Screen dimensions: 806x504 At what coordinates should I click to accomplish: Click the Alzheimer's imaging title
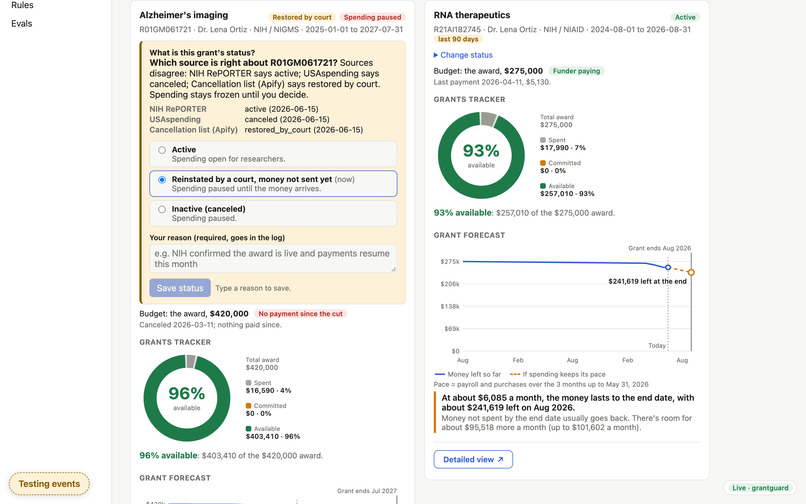click(184, 15)
